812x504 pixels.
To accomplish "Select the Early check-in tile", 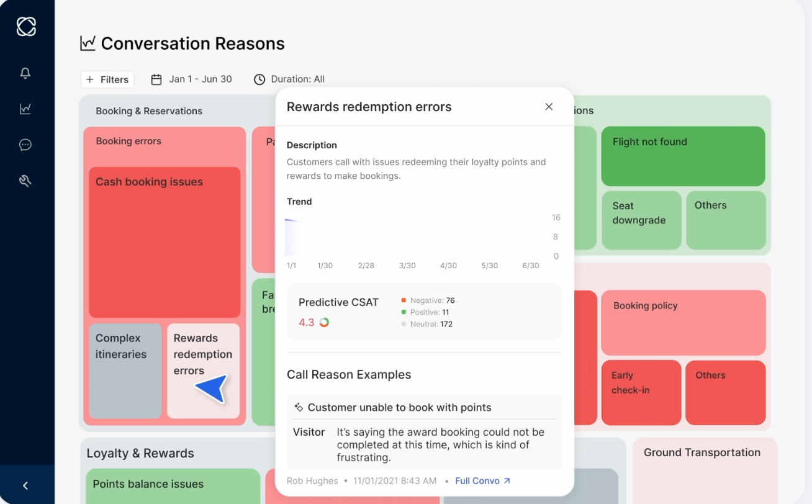I will point(641,392).
